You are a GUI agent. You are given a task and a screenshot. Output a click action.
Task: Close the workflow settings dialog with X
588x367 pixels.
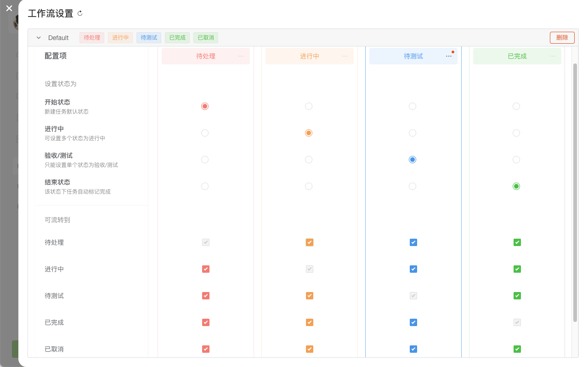9,8
